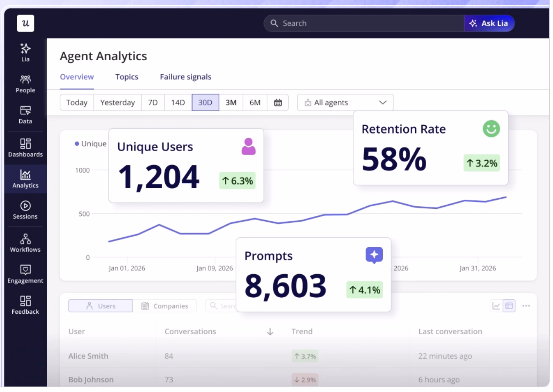Viewport: 553px width, 392px height.
Task: Click the Jan 31, 2026 axis label
Action: click(x=478, y=268)
